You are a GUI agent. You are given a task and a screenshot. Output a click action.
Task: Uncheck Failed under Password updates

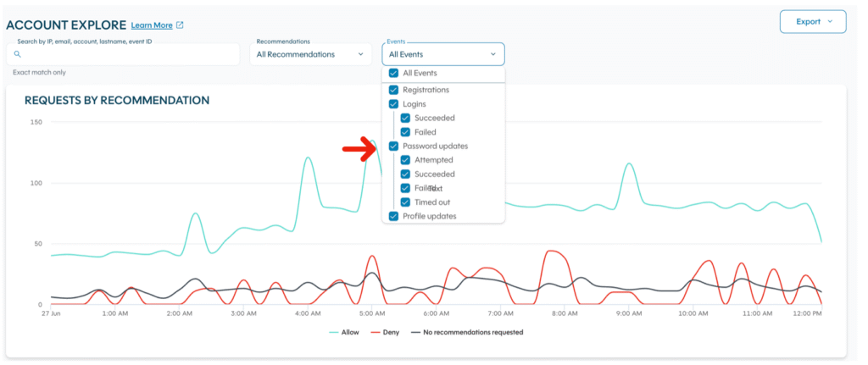tap(405, 188)
